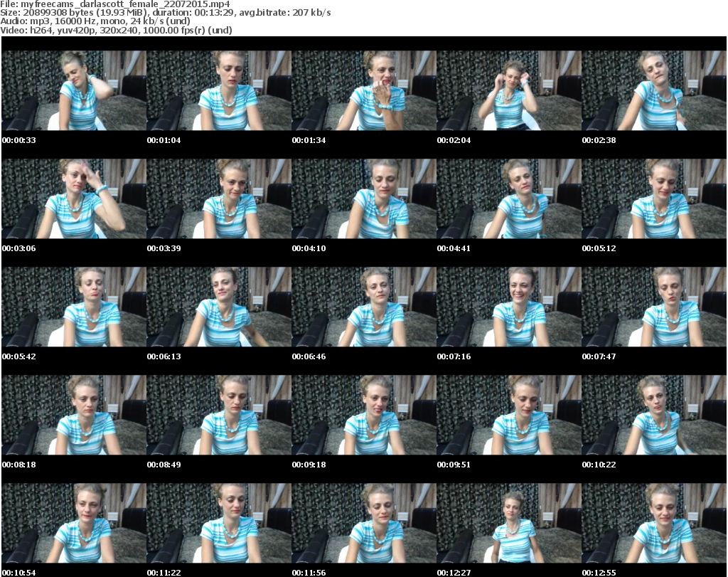Click the File name line in header
This screenshot has height=577, width=728.
(115, 4)
